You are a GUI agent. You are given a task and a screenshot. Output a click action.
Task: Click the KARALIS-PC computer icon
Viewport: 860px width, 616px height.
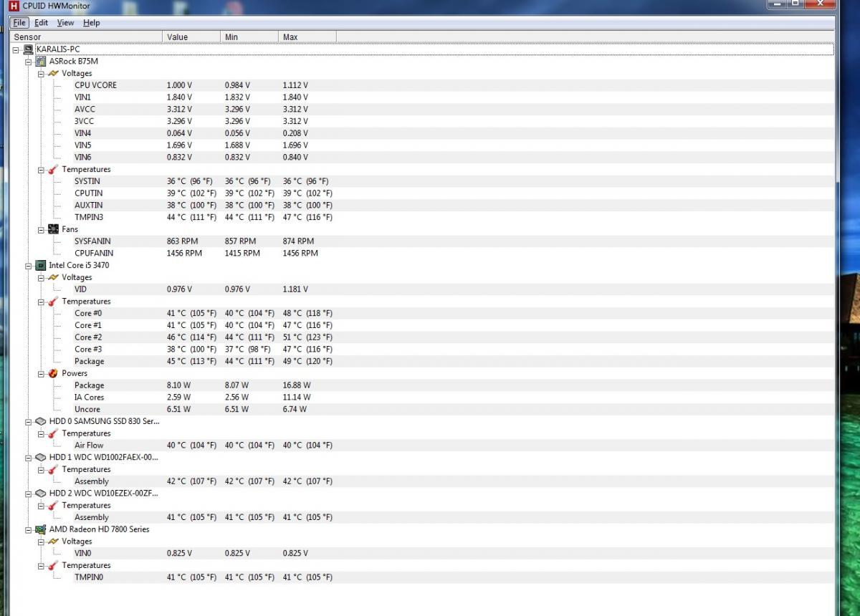(28, 49)
